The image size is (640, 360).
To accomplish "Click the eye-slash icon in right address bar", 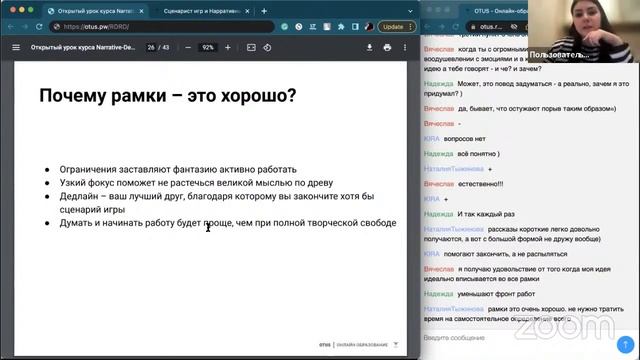I will pyautogui.click(x=514, y=27).
